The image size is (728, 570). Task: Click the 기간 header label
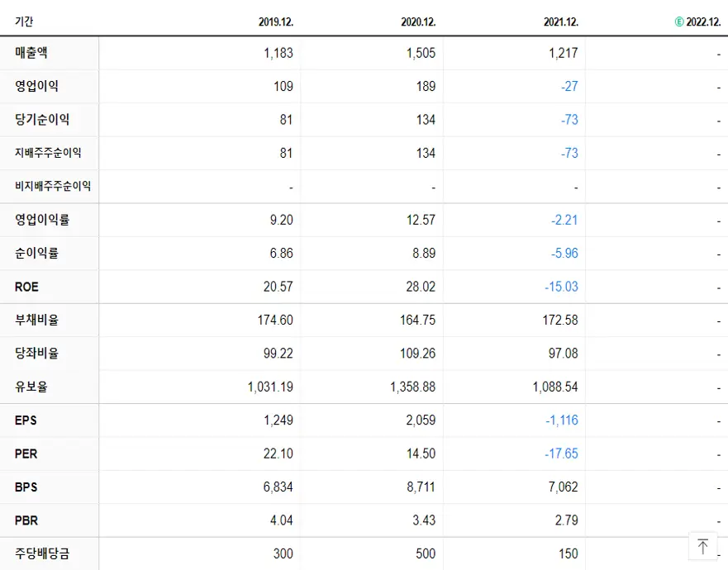[x=24, y=21]
